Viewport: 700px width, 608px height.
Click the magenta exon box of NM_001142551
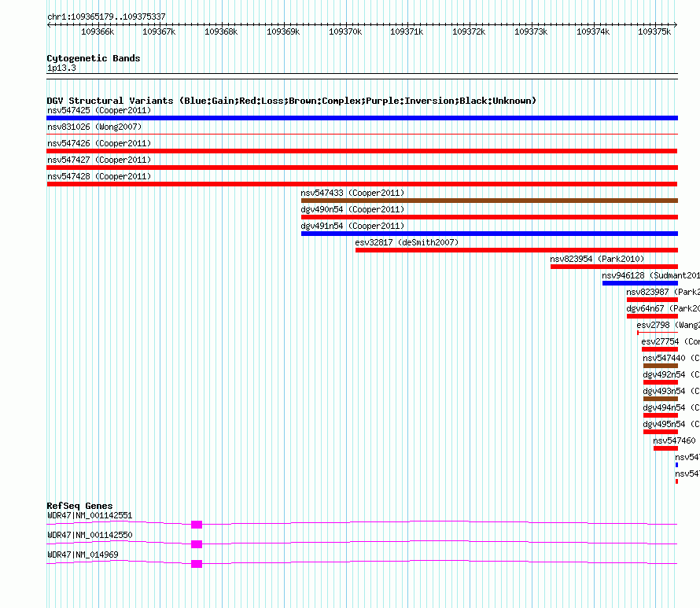(x=197, y=525)
